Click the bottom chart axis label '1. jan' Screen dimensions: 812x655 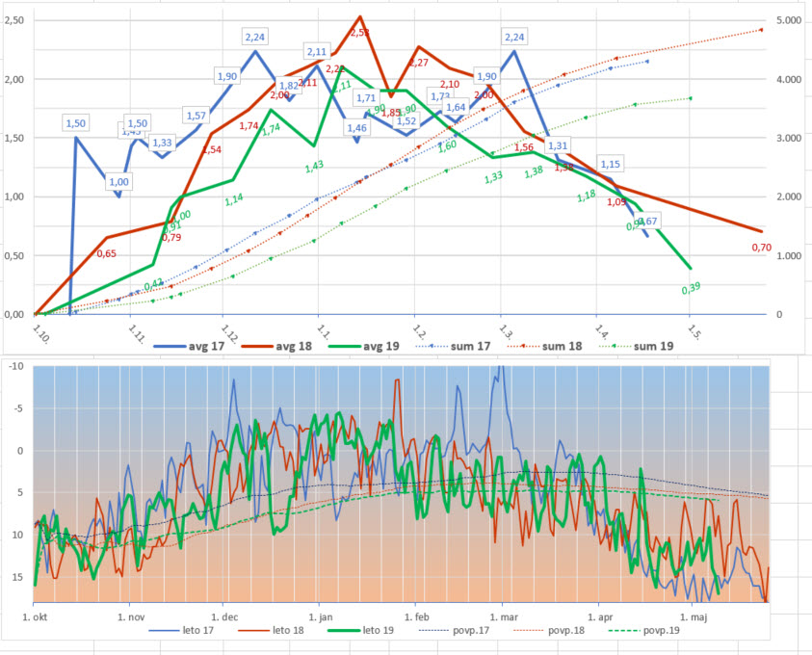tap(321, 617)
